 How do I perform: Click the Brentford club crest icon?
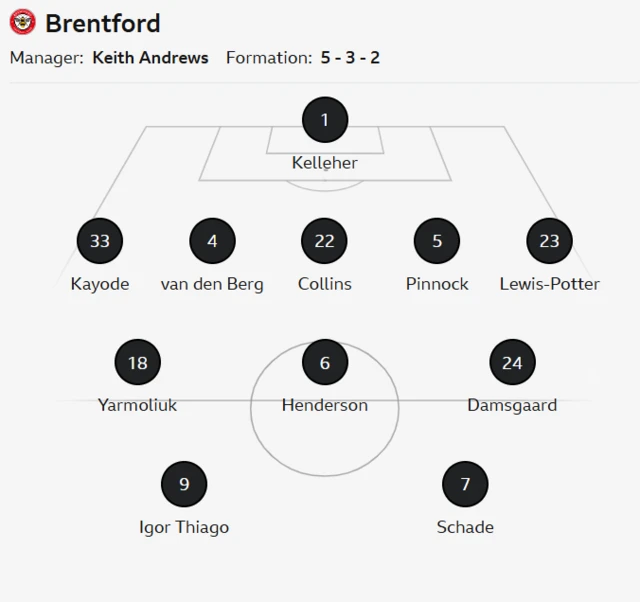(x=23, y=22)
